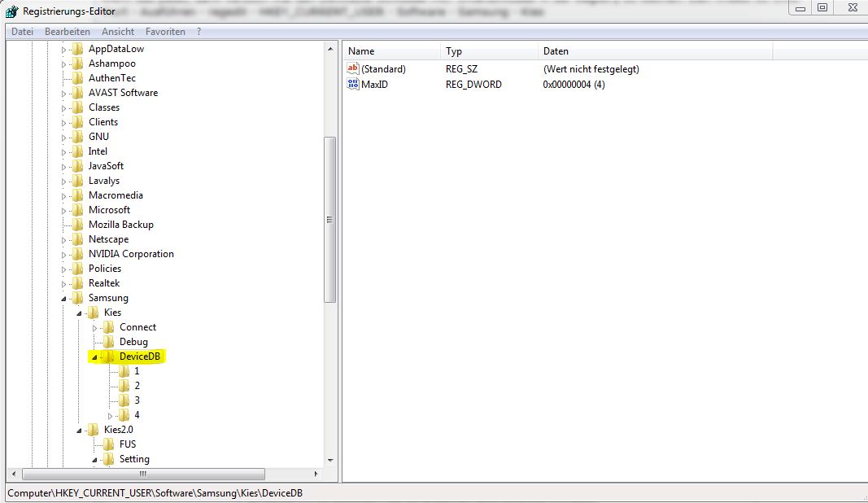Expand the Lavalys key
The height and width of the screenshot is (503, 868).
[x=63, y=182]
